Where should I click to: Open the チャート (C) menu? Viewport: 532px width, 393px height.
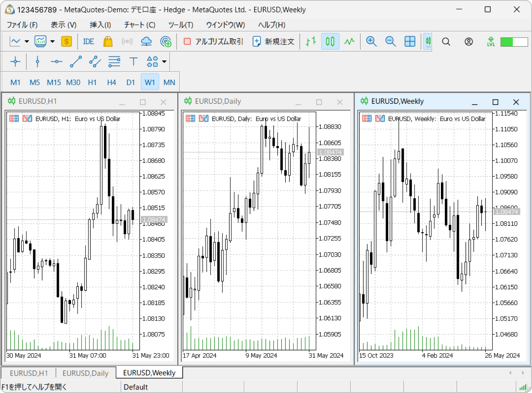[x=140, y=25]
